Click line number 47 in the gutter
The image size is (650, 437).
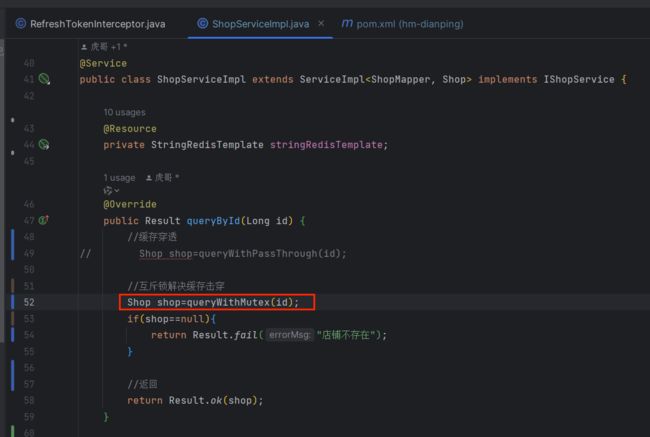[29, 221]
